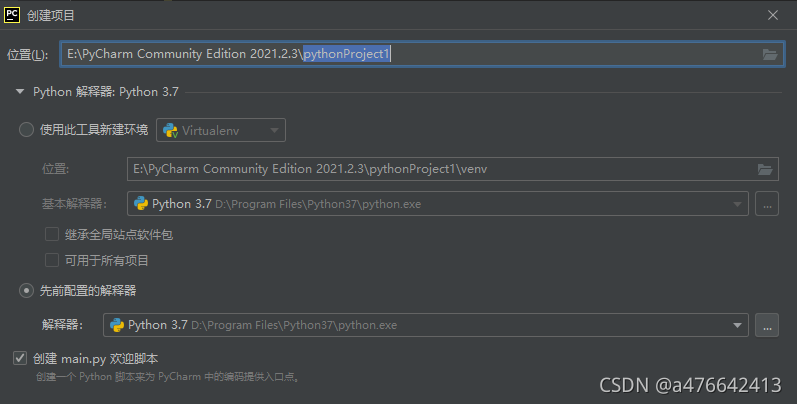
Task: Click Python icon in previously configured interpreter field
Action: [117, 325]
